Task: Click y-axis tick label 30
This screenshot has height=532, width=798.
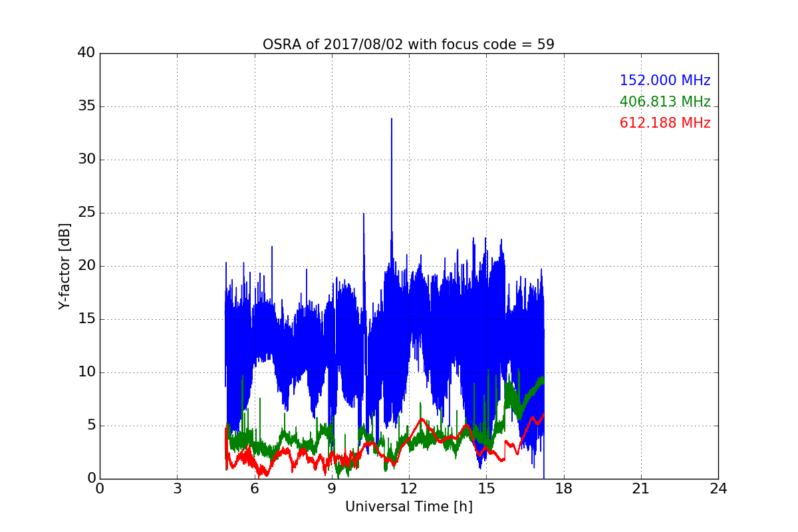Action: 86,160
